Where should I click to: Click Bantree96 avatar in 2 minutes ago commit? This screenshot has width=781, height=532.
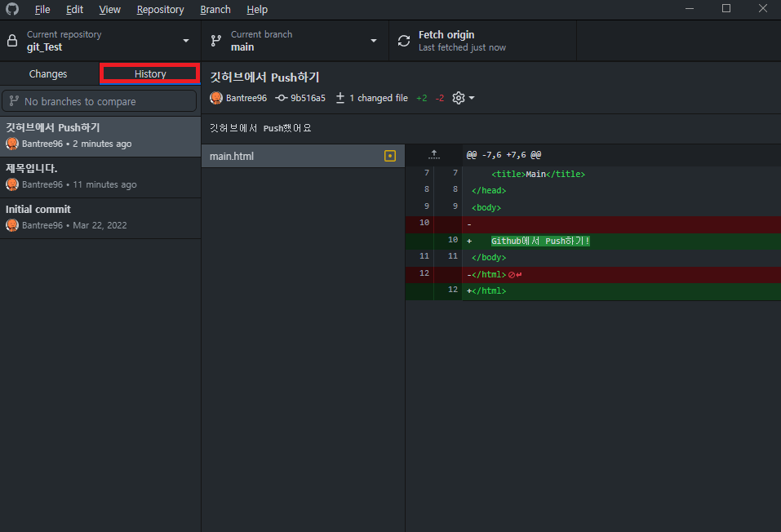pyautogui.click(x=12, y=144)
